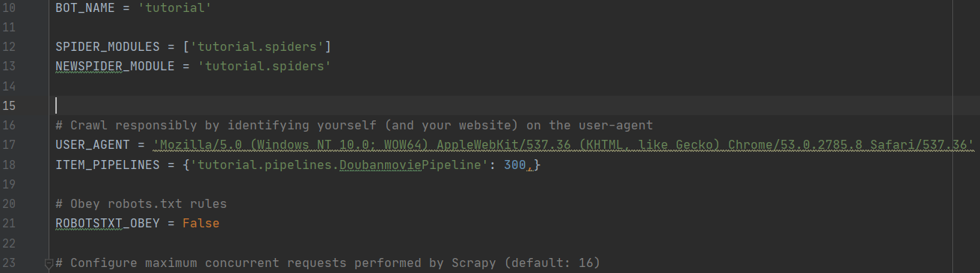Click the number 300 pipeline priority

pos(515,165)
